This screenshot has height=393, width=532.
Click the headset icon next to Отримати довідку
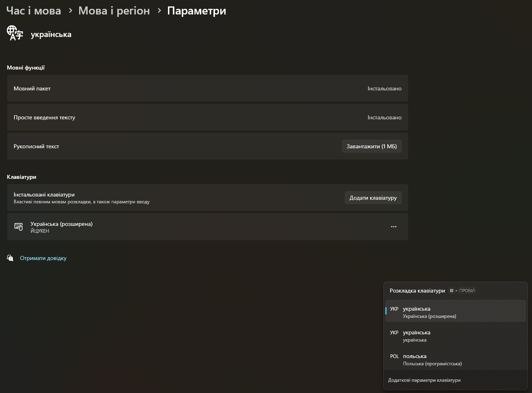coord(10,258)
